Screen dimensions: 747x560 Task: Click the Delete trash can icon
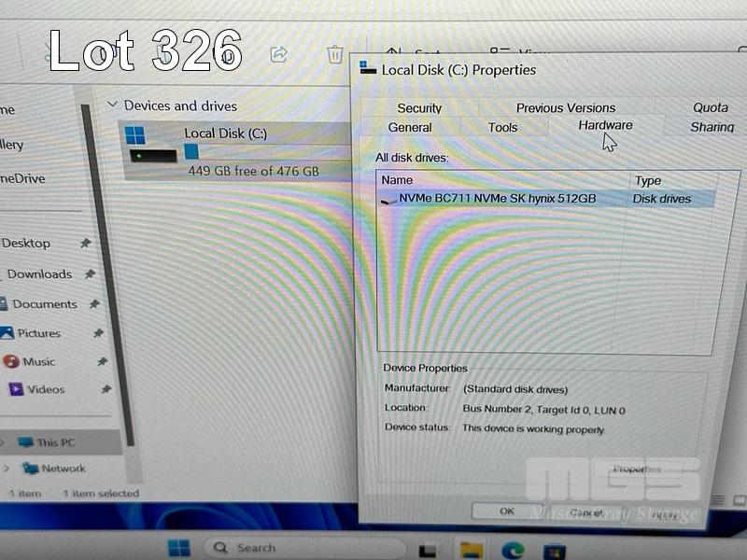[335, 55]
